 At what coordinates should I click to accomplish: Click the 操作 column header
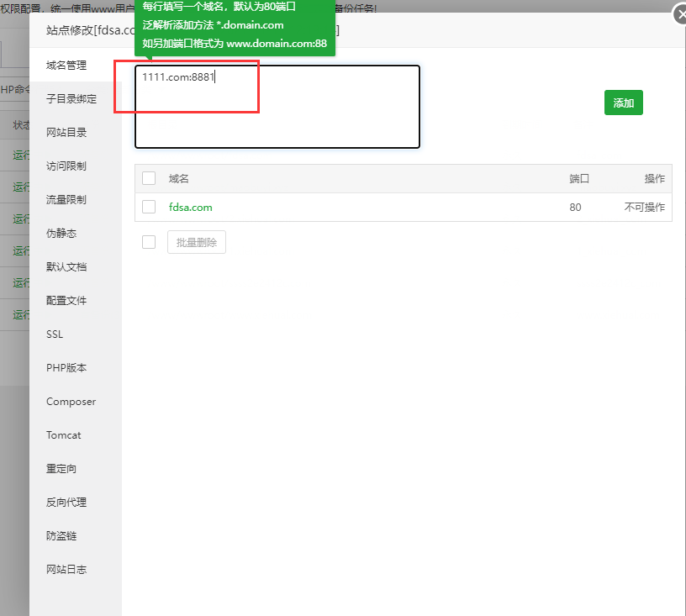[655, 178]
